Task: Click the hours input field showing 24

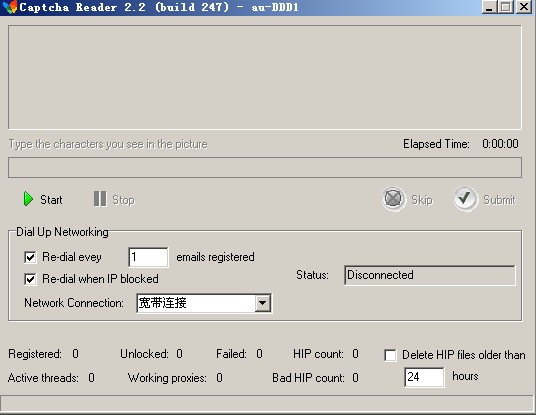Action: (x=424, y=377)
